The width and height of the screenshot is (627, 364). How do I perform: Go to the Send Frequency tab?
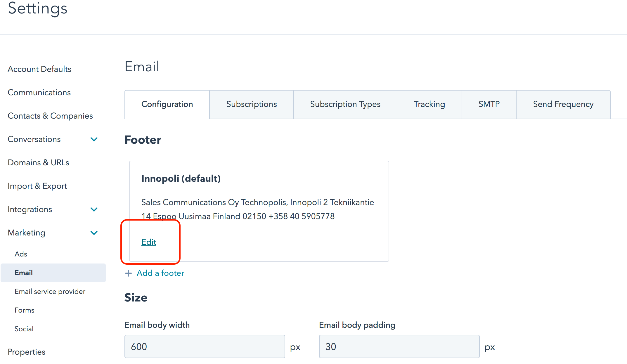563,104
